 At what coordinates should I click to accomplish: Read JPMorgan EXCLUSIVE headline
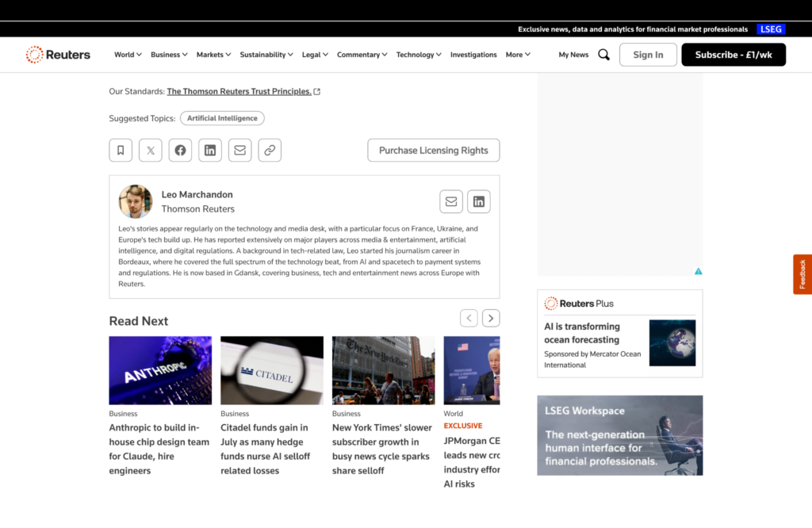(472, 462)
